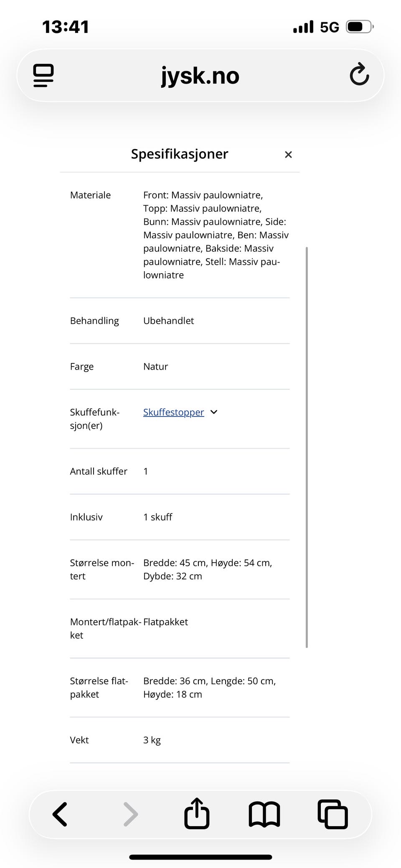Open the Skuffestopper link

[x=173, y=412]
